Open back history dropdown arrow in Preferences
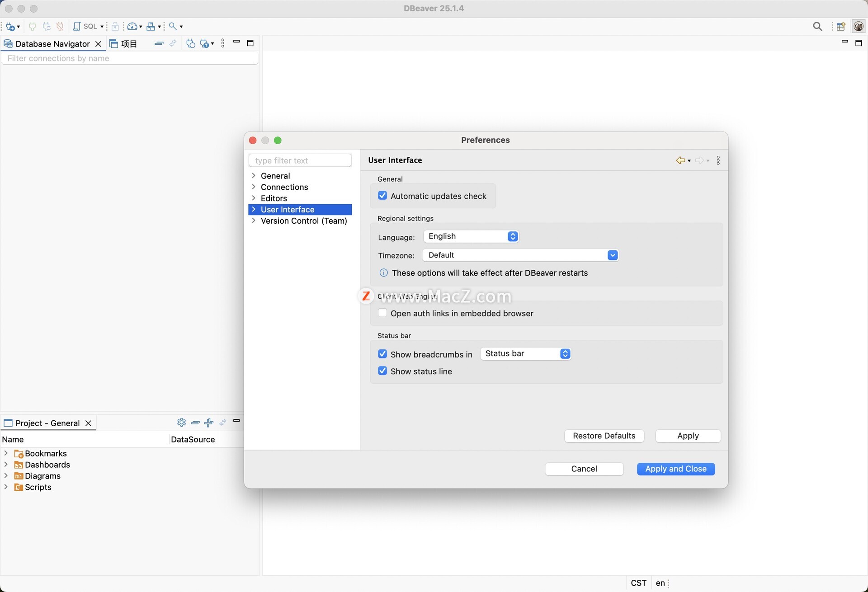The image size is (868, 592). point(689,161)
